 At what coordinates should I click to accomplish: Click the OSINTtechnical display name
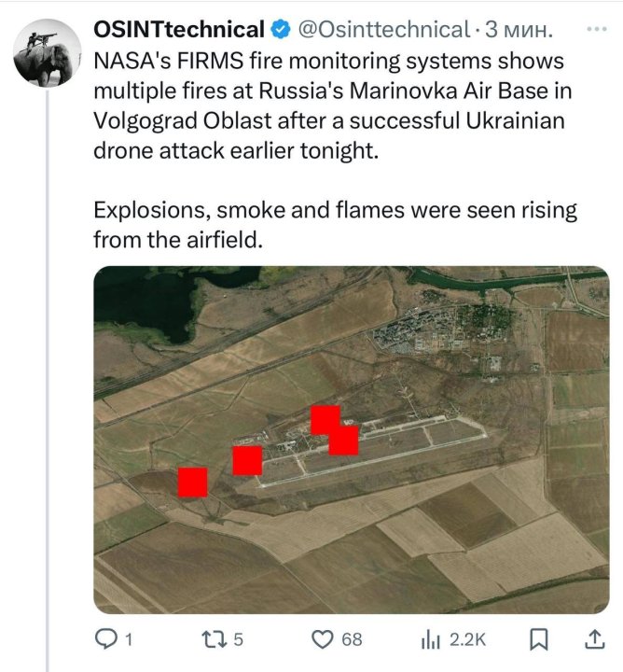[179, 30]
